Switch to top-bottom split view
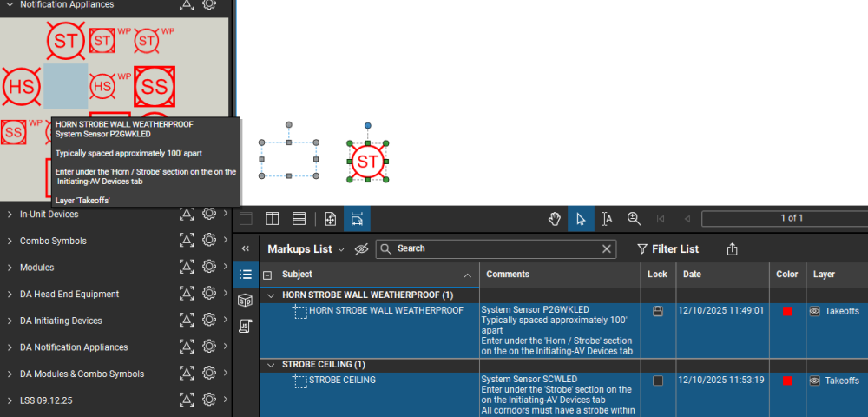Image resolution: width=868 pixels, height=417 pixels. (299, 219)
